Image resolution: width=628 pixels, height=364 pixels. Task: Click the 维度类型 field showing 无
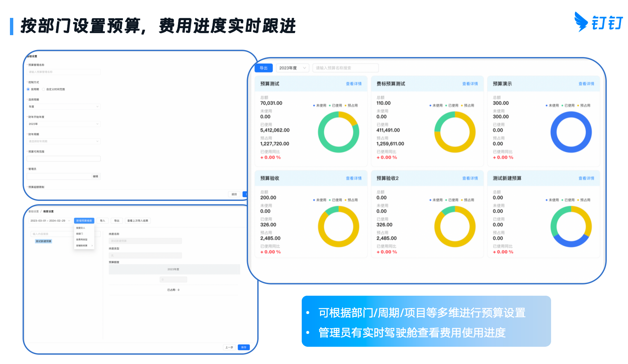(x=145, y=255)
